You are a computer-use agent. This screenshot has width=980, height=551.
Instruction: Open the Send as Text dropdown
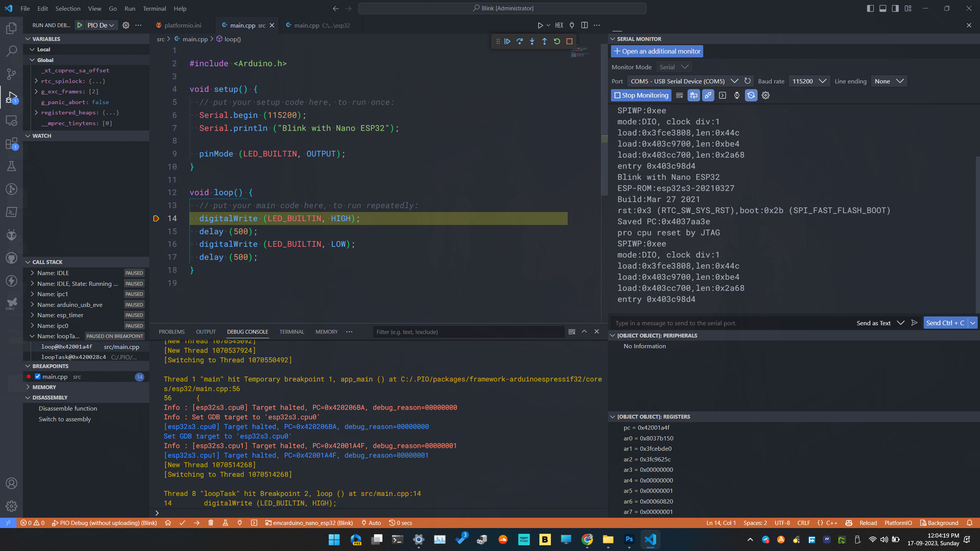(x=880, y=323)
